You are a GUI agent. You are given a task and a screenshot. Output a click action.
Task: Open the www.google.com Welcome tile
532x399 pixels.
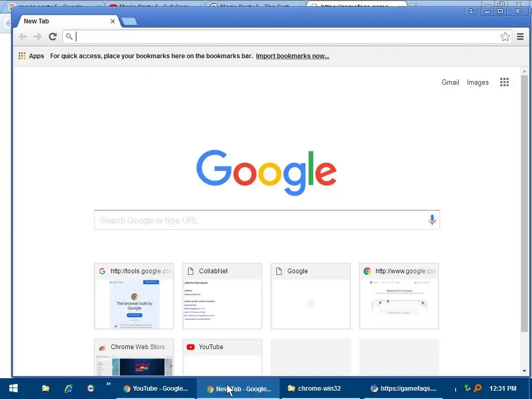[x=398, y=296]
